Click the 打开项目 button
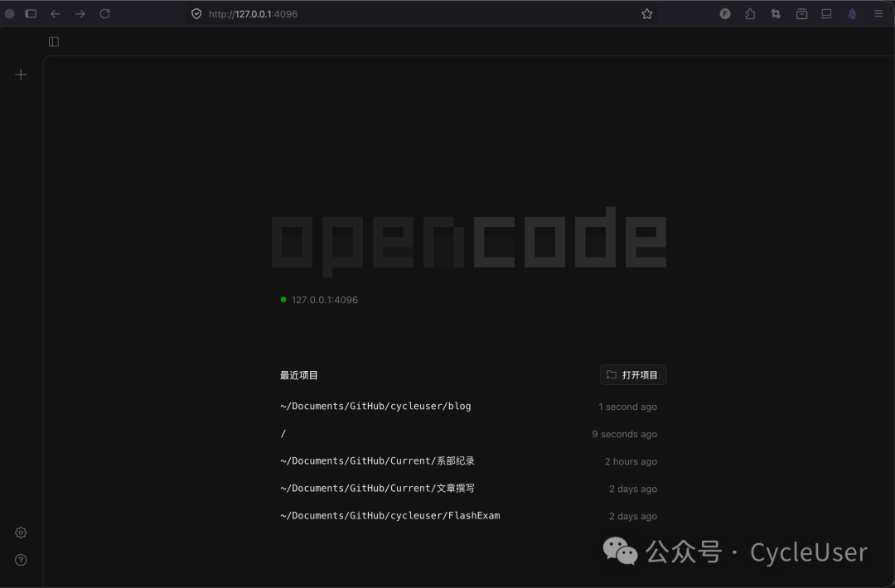Image resolution: width=895 pixels, height=588 pixels. click(633, 374)
